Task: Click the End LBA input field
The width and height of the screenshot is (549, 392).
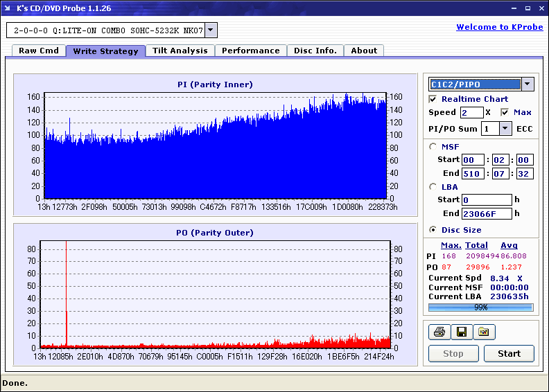Action: click(x=487, y=214)
